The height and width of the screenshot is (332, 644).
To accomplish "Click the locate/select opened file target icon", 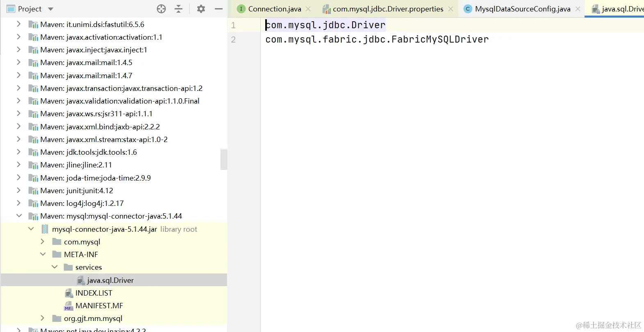I will coord(162,9).
